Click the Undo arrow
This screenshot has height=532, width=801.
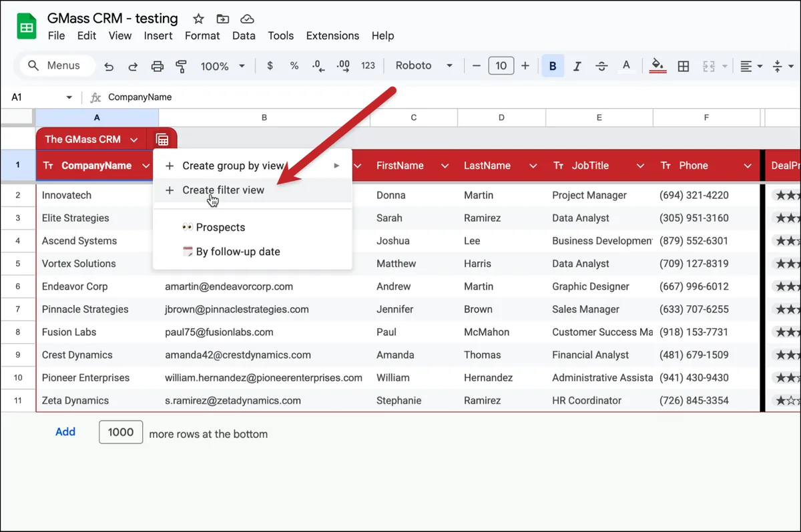coord(109,66)
